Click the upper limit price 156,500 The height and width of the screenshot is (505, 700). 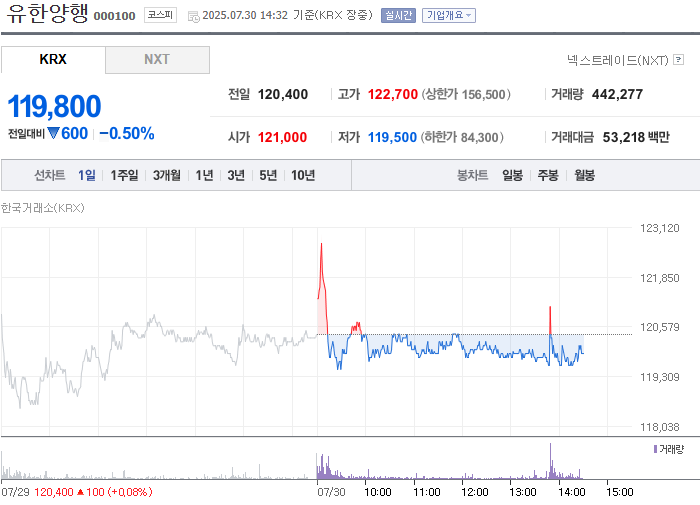[x=483, y=95]
